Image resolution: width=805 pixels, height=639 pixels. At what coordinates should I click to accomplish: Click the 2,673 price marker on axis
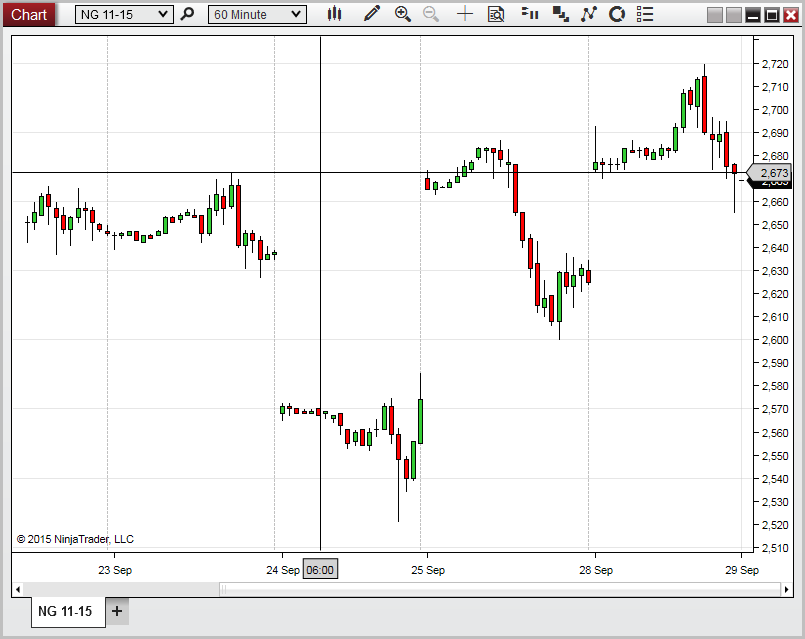[771, 173]
